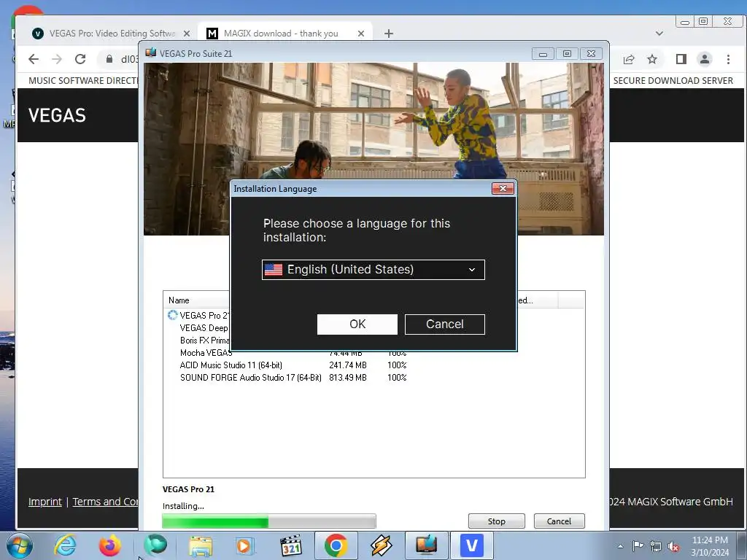Open a new Chrome tab
The height and width of the screenshot is (560, 747).
point(389,34)
